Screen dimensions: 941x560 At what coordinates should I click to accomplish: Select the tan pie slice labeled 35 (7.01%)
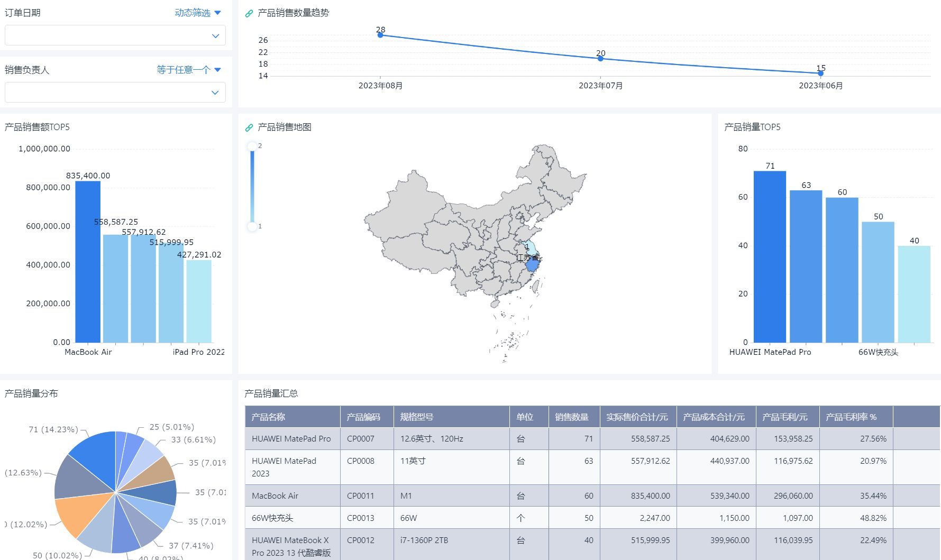point(157,472)
